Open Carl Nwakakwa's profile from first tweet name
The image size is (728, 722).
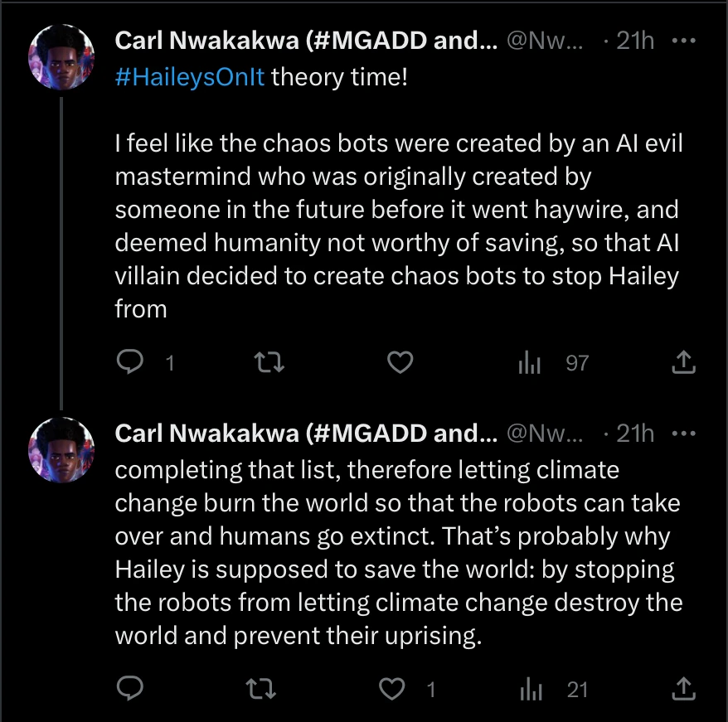(304, 41)
